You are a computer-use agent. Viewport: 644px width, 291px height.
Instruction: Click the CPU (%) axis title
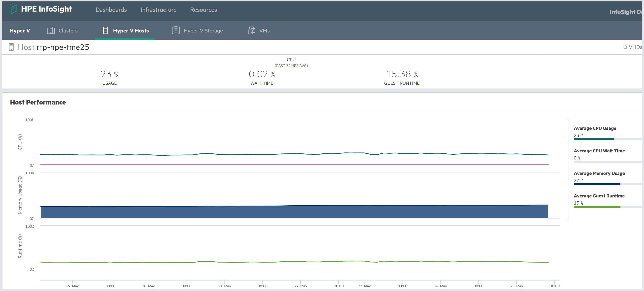point(20,142)
